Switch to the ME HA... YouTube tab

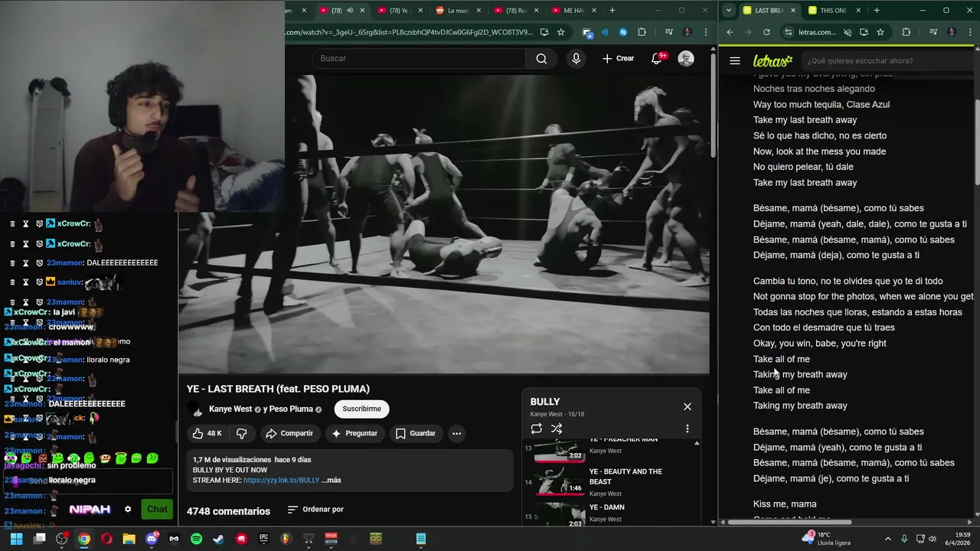(573, 10)
